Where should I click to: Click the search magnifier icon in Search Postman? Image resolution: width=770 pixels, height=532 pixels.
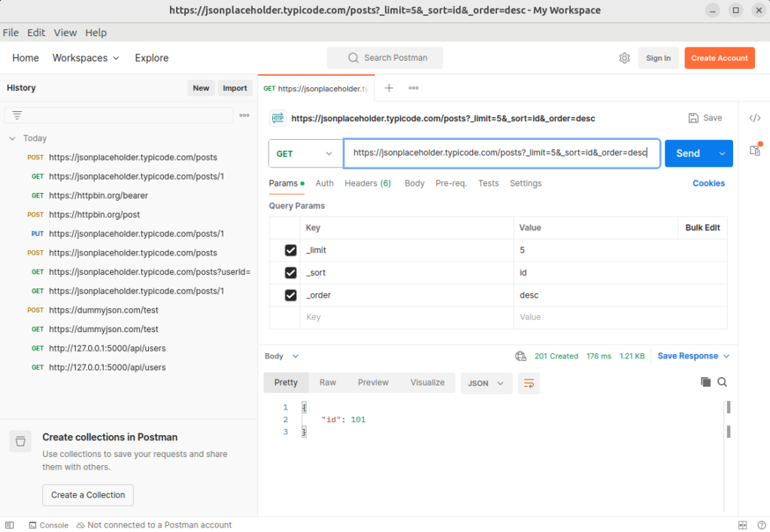coord(353,58)
